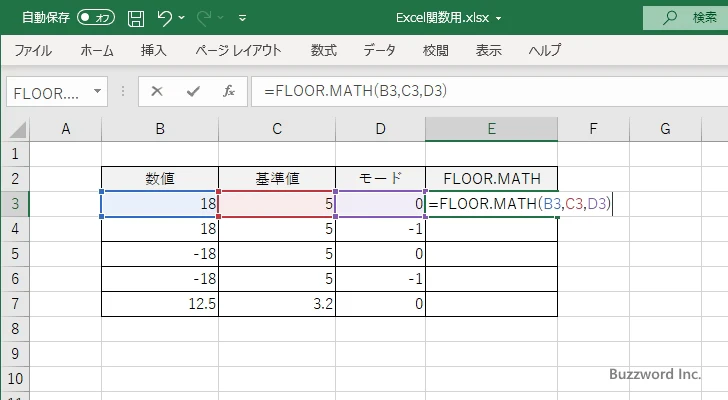This screenshot has height=400, width=728.
Task: Open the ファイル tab
Action: 33,50
